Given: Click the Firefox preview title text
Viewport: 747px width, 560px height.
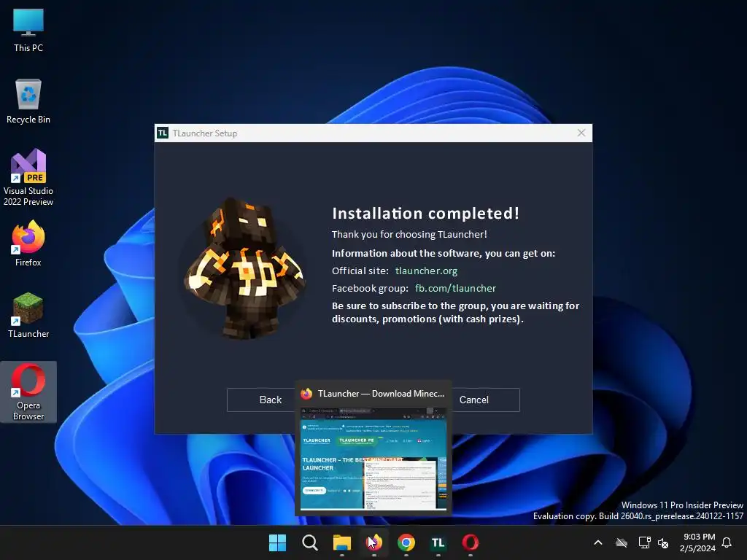Looking at the screenshot, I should [381, 394].
